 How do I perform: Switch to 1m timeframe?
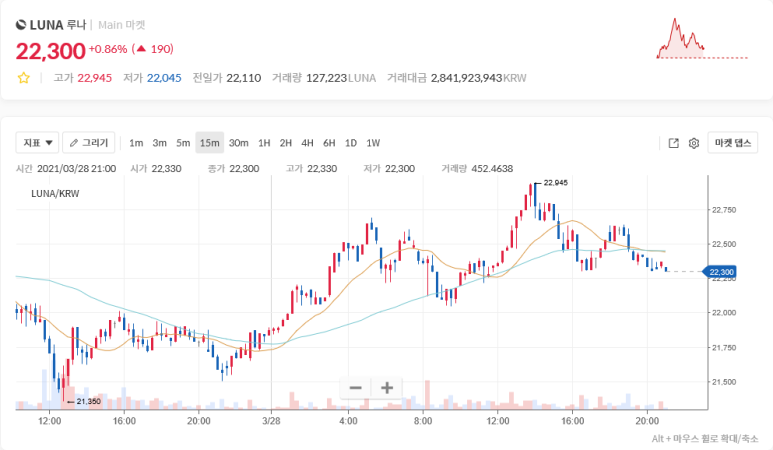[x=136, y=143]
